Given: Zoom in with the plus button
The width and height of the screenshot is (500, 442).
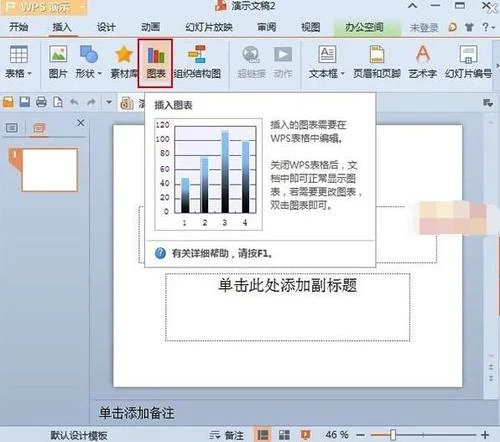Looking at the screenshot, I should pyautogui.click(x=485, y=435).
